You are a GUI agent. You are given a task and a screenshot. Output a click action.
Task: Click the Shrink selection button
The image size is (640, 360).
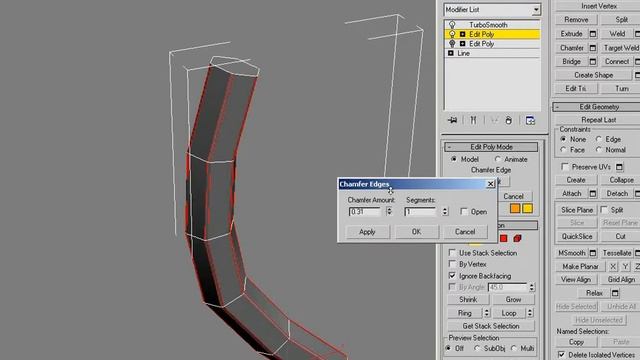(x=468, y=300)
